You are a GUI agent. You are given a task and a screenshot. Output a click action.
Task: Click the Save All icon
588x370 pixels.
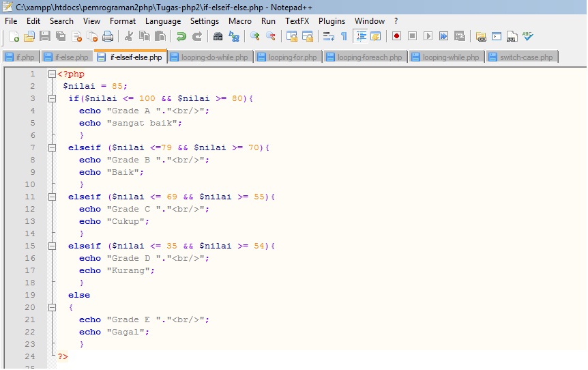click(61, 36)
